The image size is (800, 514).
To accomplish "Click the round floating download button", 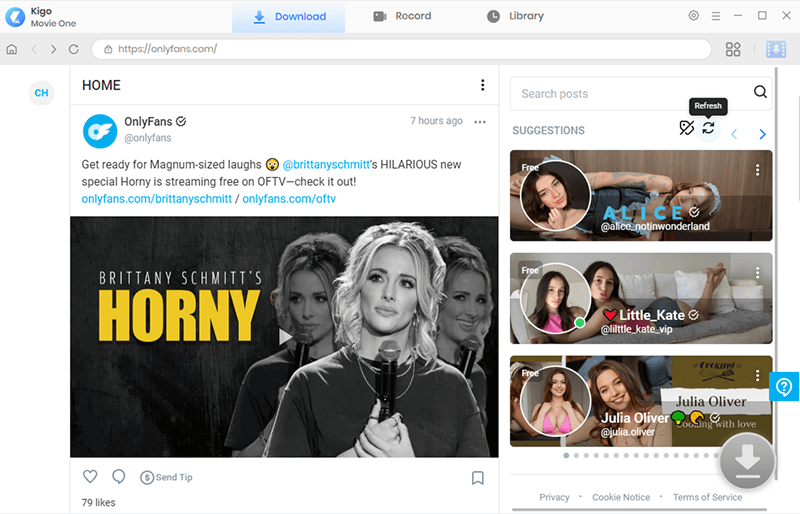I will 747,460.
